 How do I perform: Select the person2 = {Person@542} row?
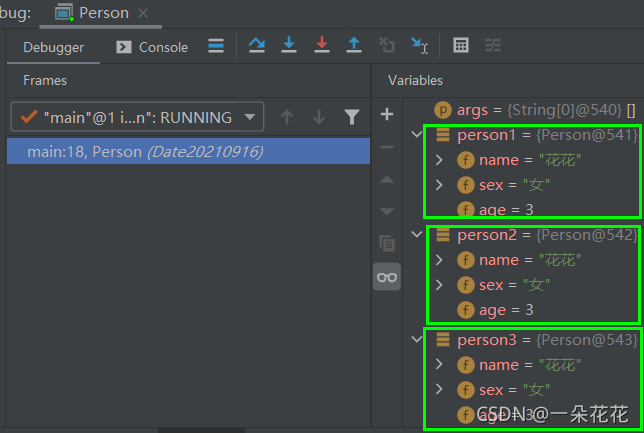[536, 235]
